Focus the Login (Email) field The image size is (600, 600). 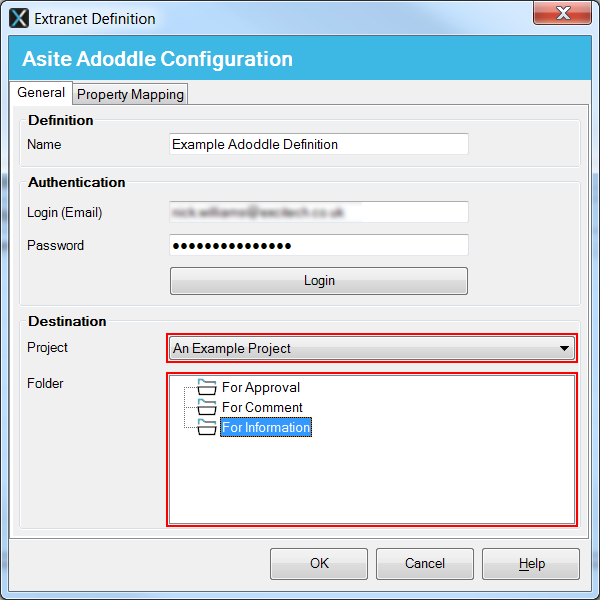[319, 212]
